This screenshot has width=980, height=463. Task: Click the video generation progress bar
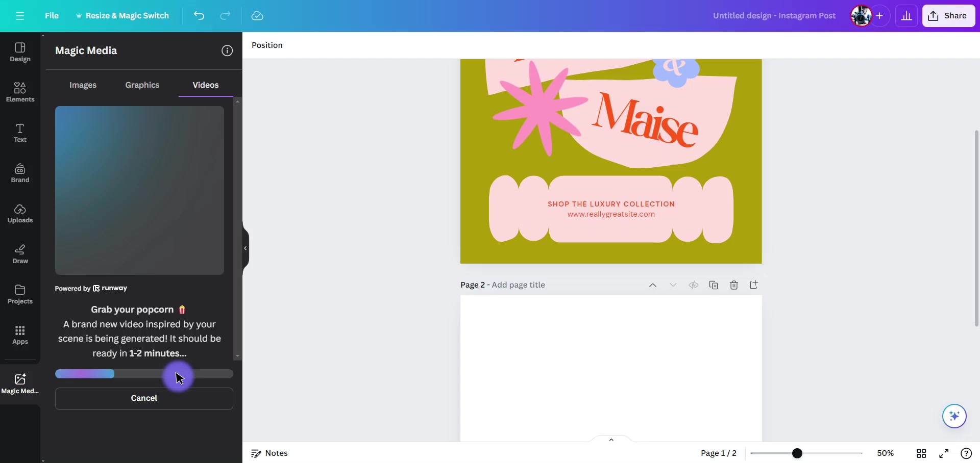(144, 374)
